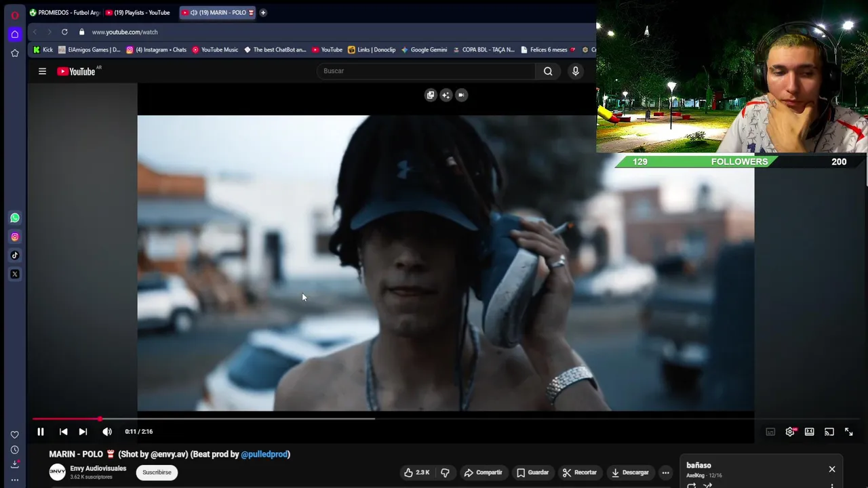This screenshot has height=488, width=868.
Task: Open the Kick bookmark
Action: click(43, 49)
